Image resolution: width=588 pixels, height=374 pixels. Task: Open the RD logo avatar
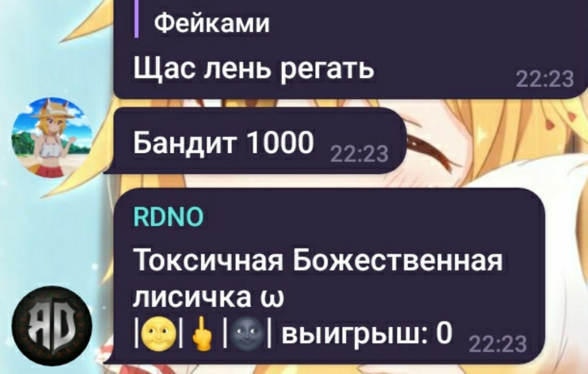tap(52, 325)
